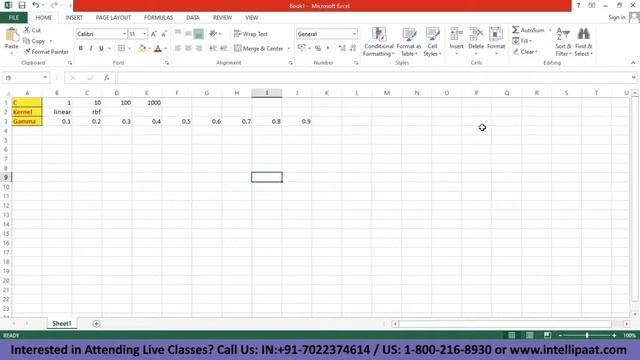The height and width of the screenshot is (360, 640).
Task: Toggle bottom align (highlighted) button
Action: (198, 34)
